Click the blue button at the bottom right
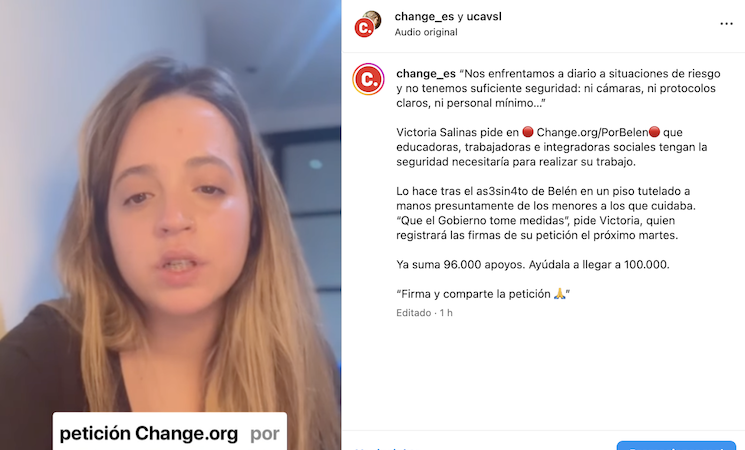This screenshot has height=450, width=745. 676,446
